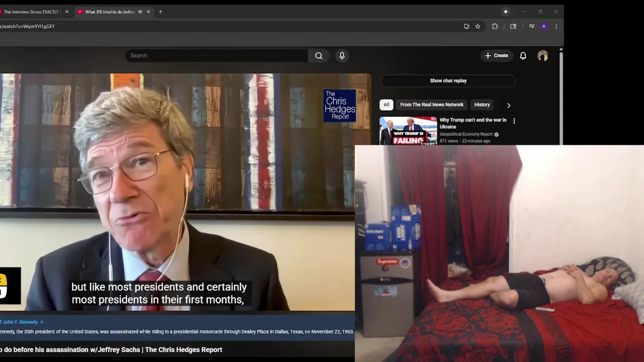Click the Create button
This screenshot has width=644, height=362.
click(x=497, y=55)
